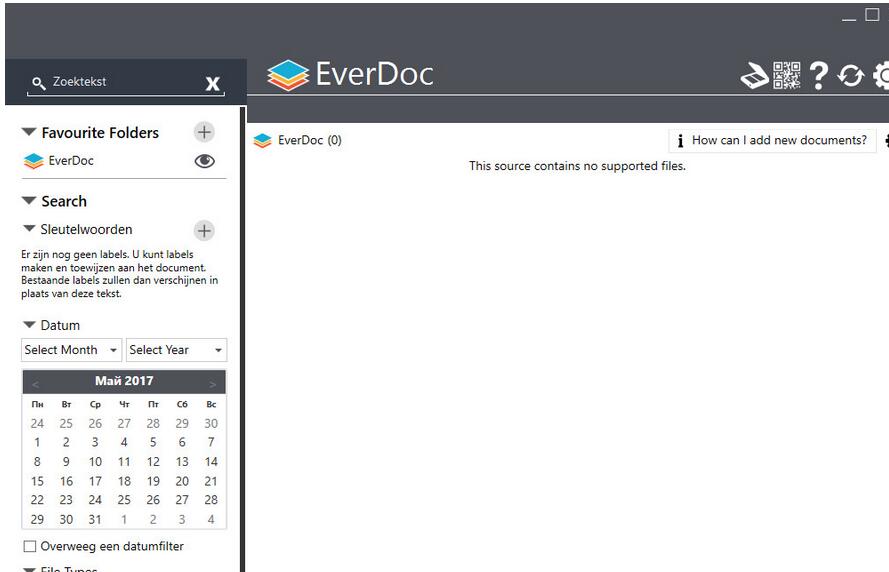Click the info icon beside help link

pyautogui.click(x=680, y=141)
